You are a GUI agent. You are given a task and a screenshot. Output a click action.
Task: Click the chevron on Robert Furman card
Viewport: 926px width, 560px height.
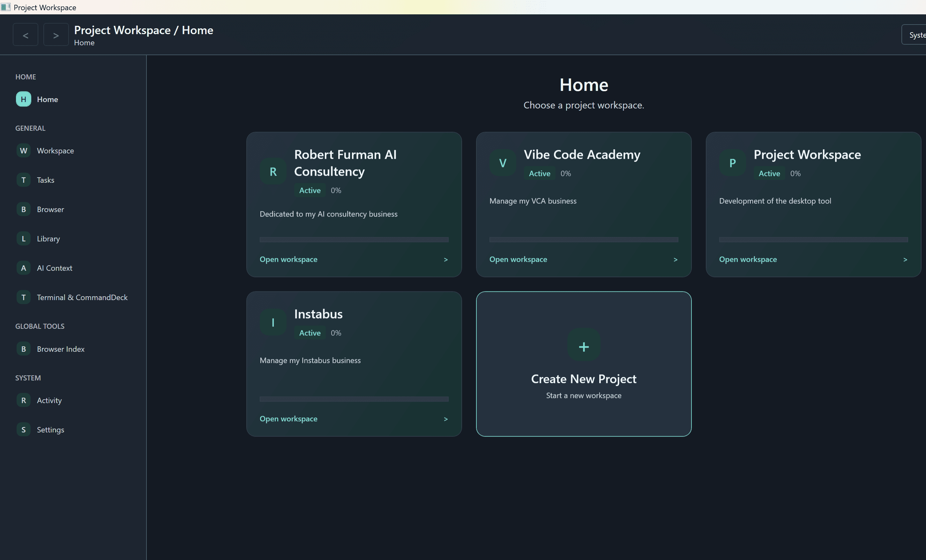tap(446, 260)
